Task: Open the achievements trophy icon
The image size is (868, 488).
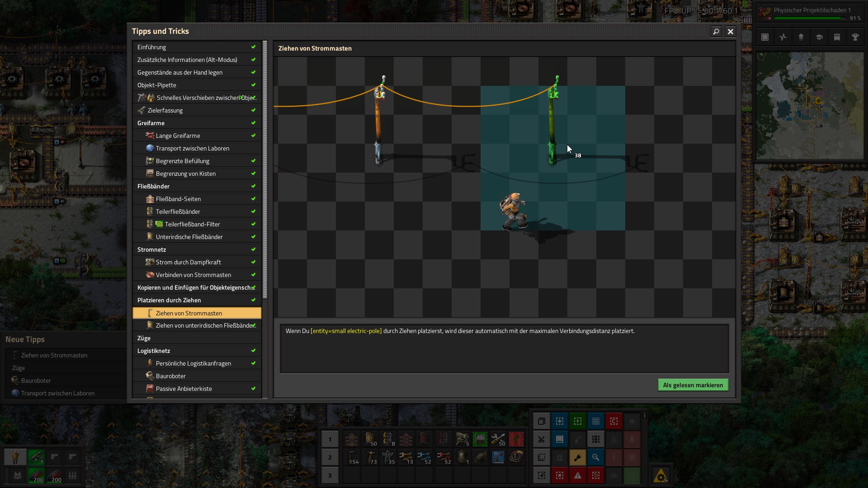Action: [855, 38]
